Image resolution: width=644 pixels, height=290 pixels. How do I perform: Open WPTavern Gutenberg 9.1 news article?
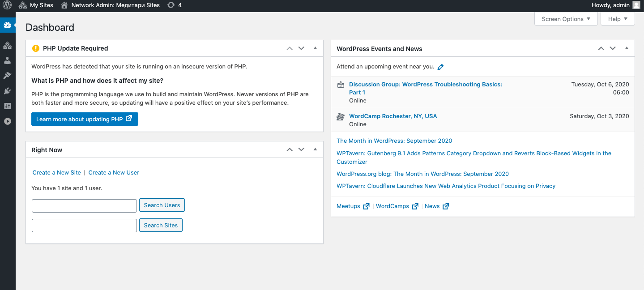tap(474, 158)
